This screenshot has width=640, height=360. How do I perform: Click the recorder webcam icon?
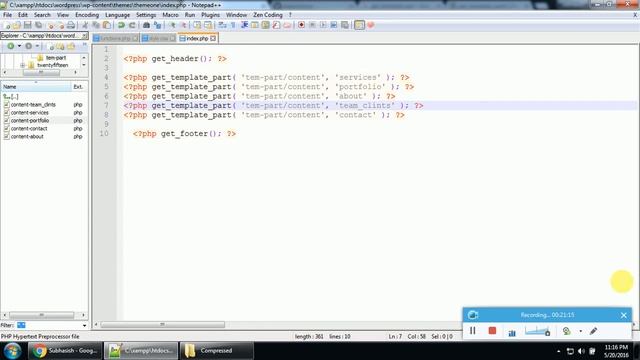566,331
